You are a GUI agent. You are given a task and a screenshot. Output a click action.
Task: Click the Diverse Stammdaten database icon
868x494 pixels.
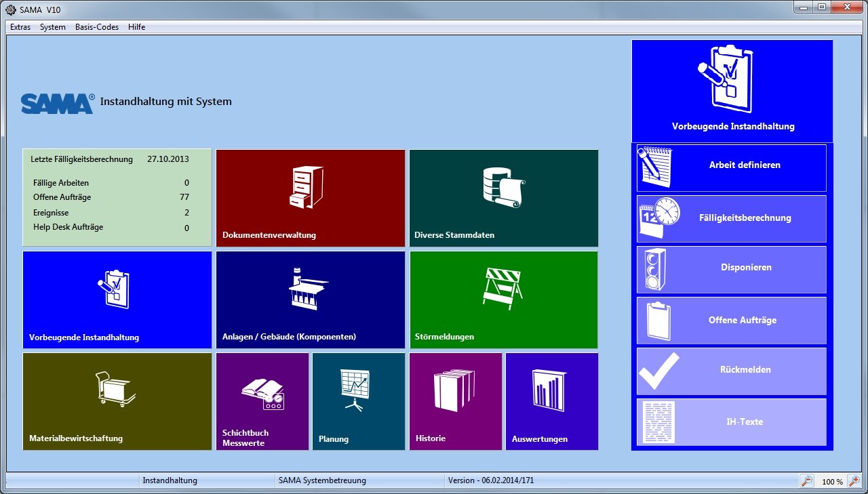click(504, 186)
